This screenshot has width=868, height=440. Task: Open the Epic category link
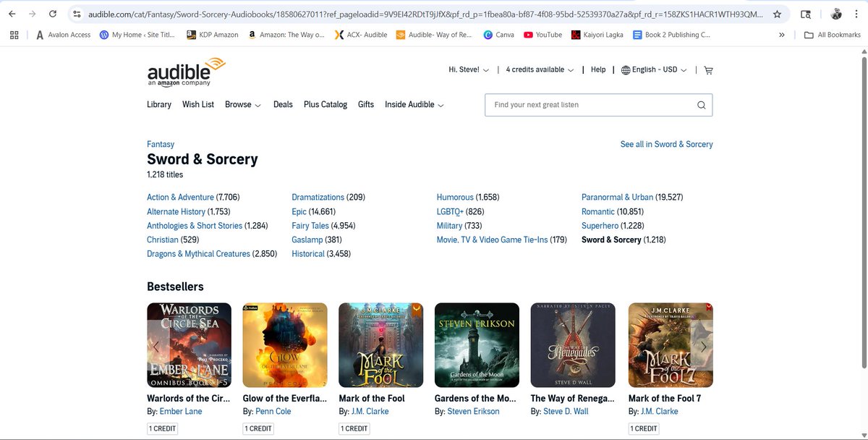pyautogui.click(x=299, y=211)
